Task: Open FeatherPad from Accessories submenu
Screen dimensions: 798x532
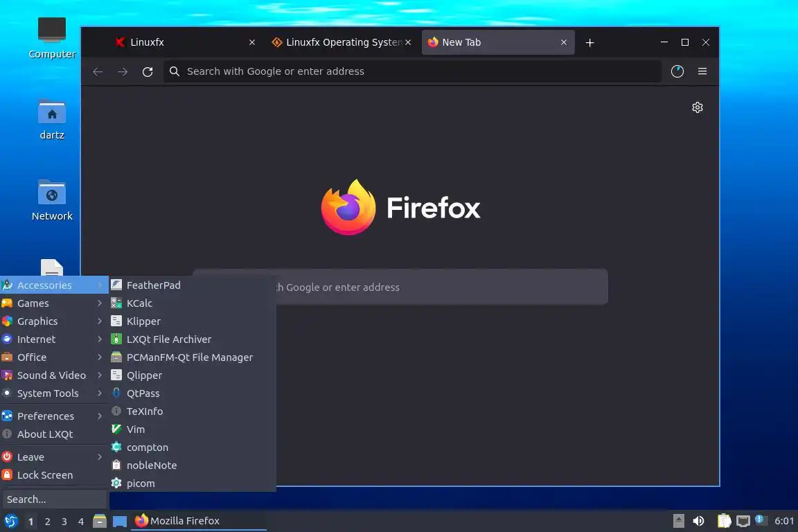Action: 193,285
